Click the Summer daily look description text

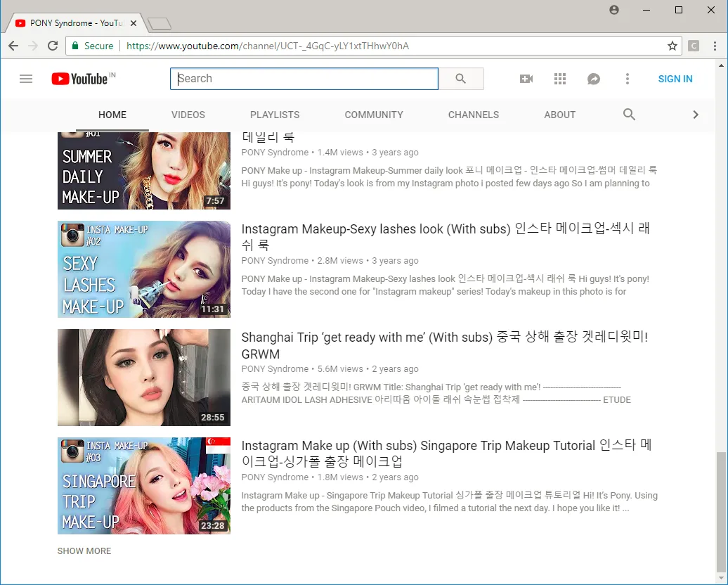(x=450, y=177)
